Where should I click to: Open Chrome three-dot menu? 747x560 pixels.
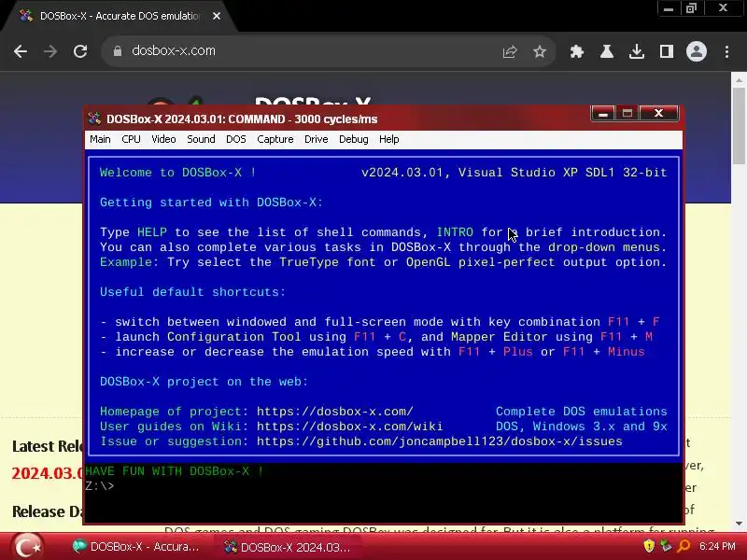(x=727, y=51)
